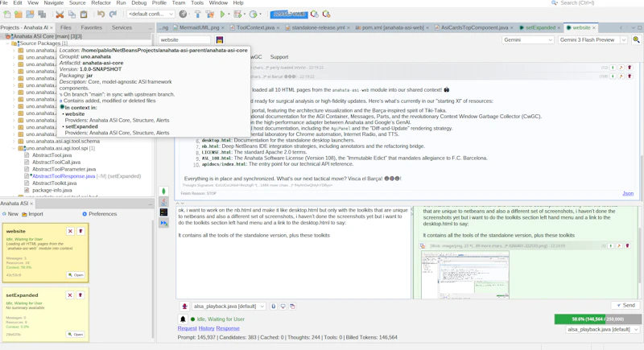Screen dimensions: 644x350
Task: Click the screen capture monitor icon below input
Action: click(283, 306)
